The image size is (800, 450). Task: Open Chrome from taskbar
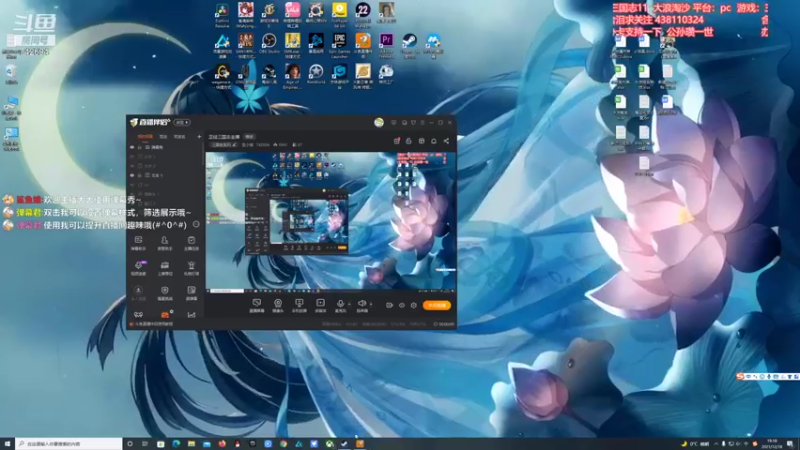(283, 444)
